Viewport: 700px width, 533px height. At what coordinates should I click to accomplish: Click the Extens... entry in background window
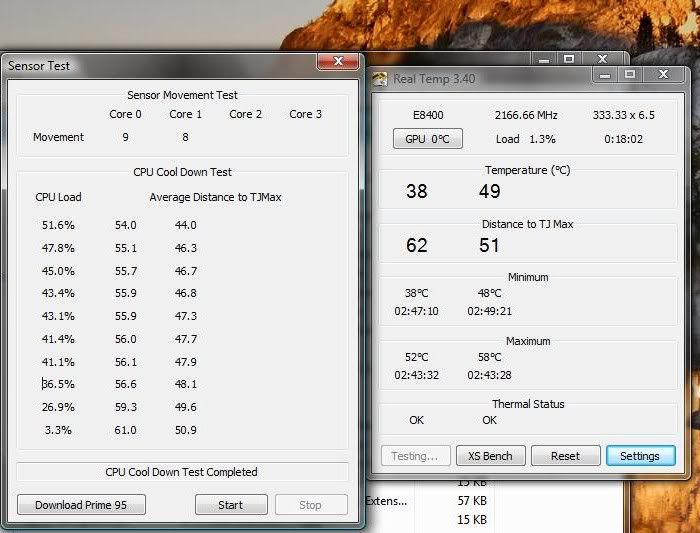(386, 501)
